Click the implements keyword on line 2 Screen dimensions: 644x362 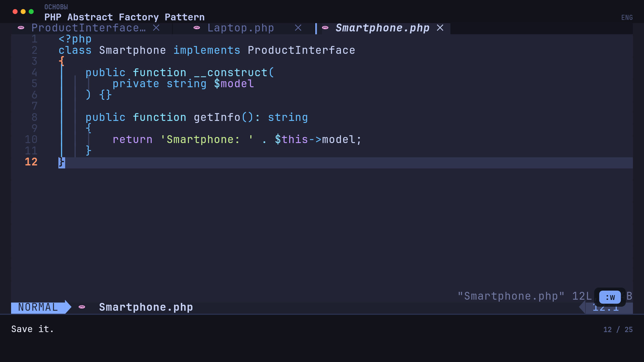(207, 50)
